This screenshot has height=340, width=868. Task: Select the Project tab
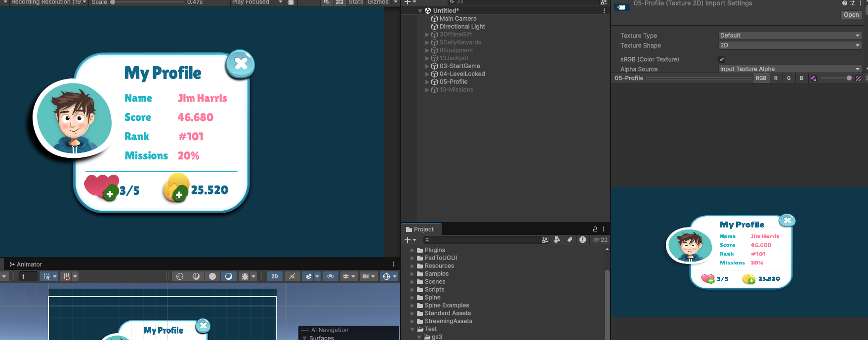coord(420,229)
